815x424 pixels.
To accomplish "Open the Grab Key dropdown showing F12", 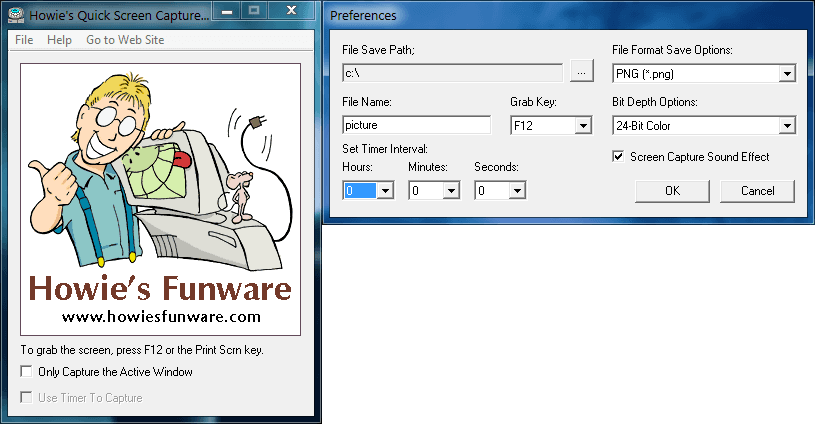I will coord(583,126).
